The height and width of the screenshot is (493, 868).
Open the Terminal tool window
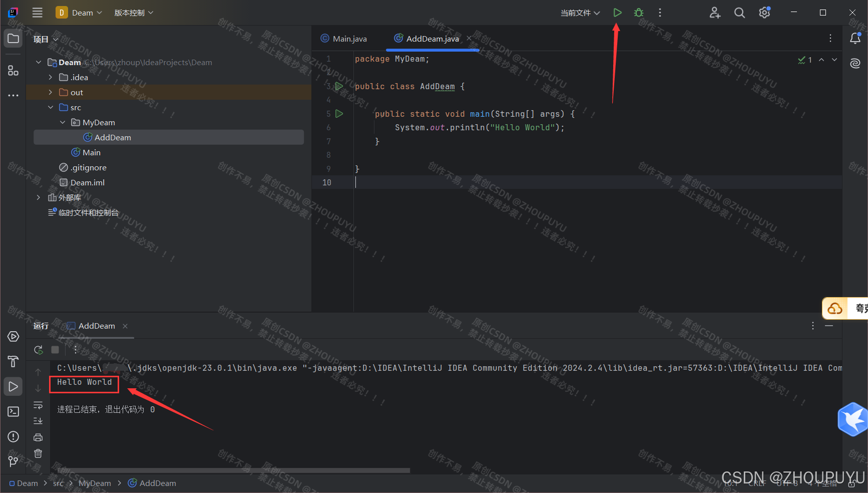point(14,411)
